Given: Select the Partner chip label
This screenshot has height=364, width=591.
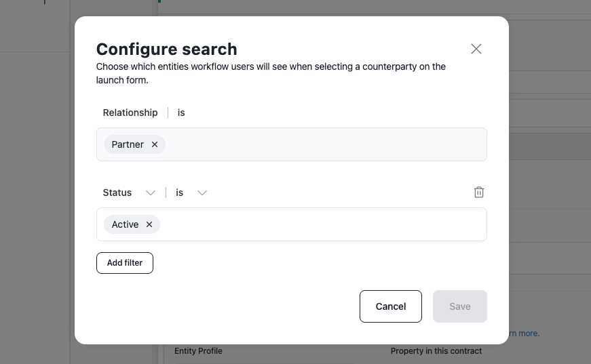Looking at the screenshot, I should click(128, 144).
